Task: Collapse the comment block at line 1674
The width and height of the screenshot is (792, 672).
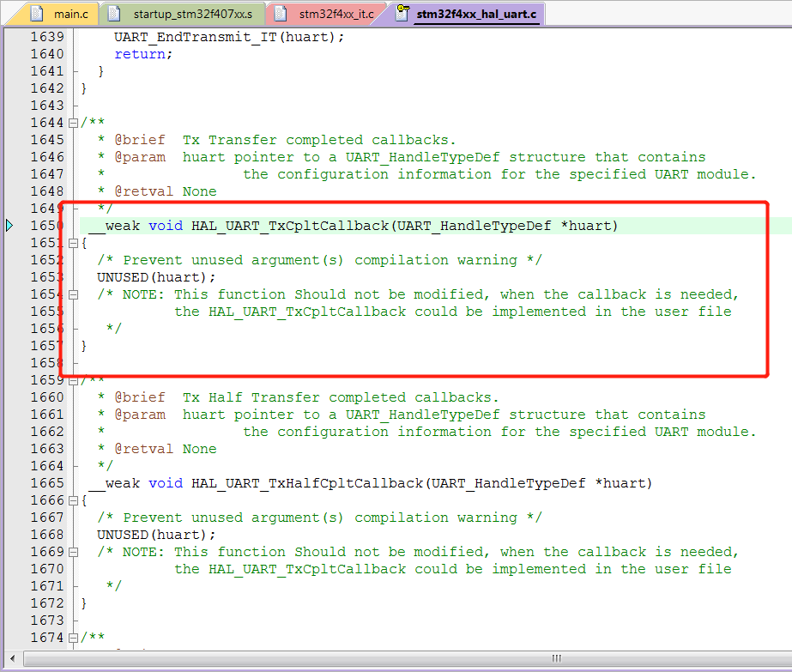Action: (73, 639)
